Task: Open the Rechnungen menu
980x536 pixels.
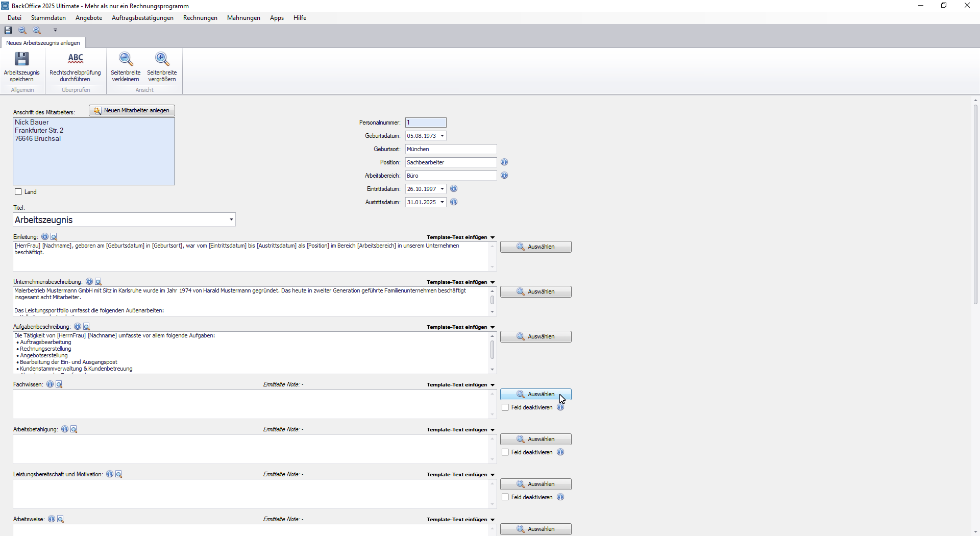Action: tap(200, 18)
